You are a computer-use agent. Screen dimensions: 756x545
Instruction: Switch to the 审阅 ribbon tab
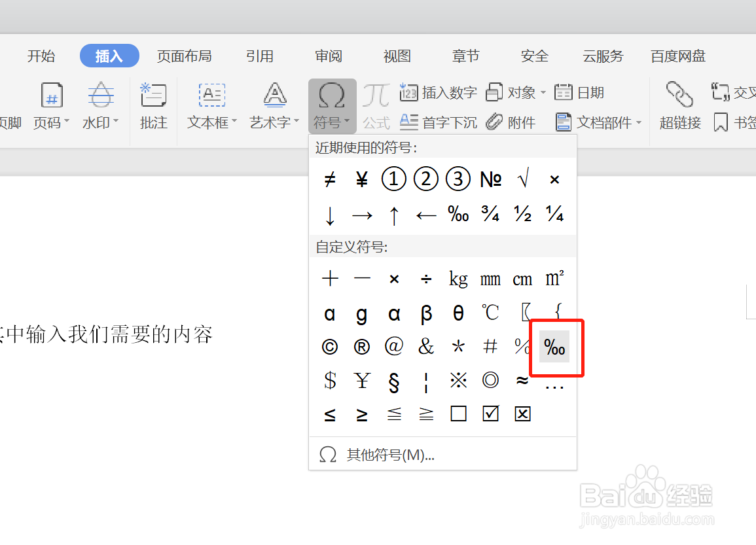click(x=329, y=56)
